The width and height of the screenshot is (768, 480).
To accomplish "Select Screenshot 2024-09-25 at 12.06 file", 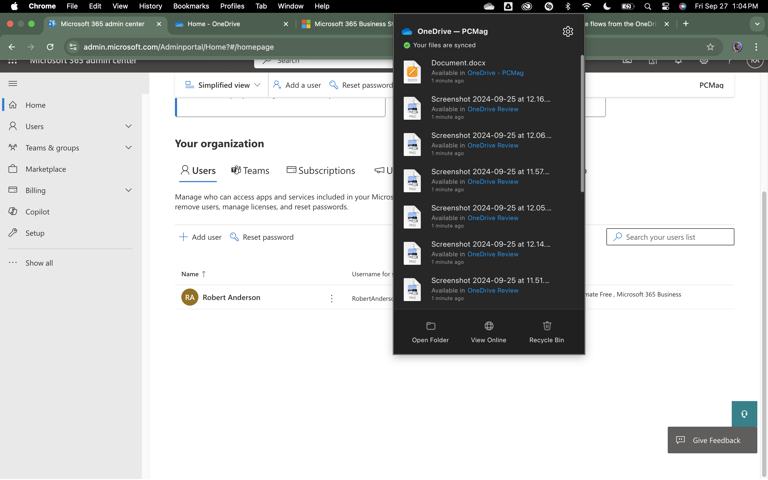I will (x=488, y=144).
